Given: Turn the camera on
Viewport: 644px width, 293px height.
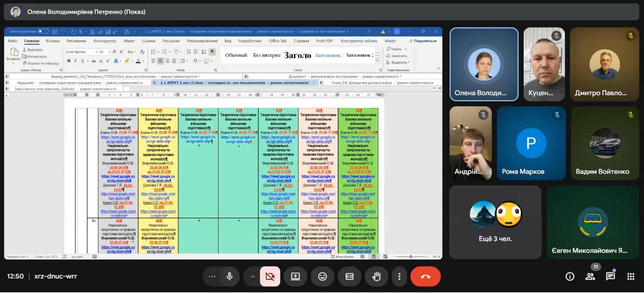Looking at the screenshot, I should 270,277.
